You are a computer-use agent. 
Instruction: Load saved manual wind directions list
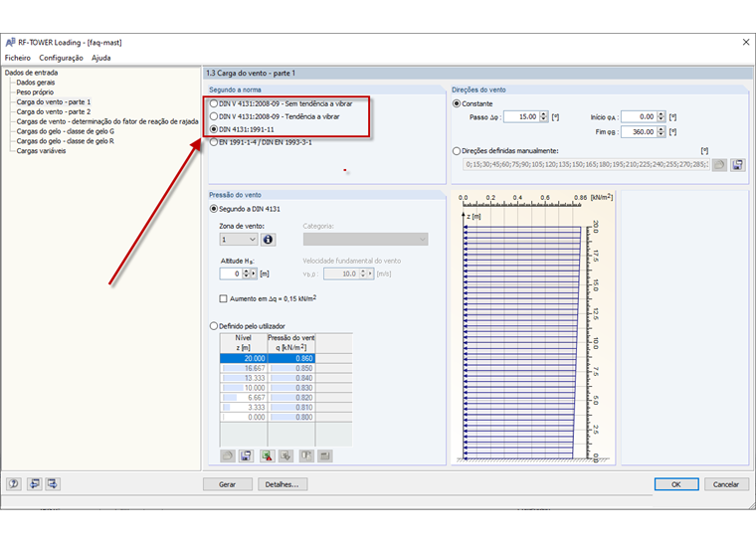(x=719, y=165)
